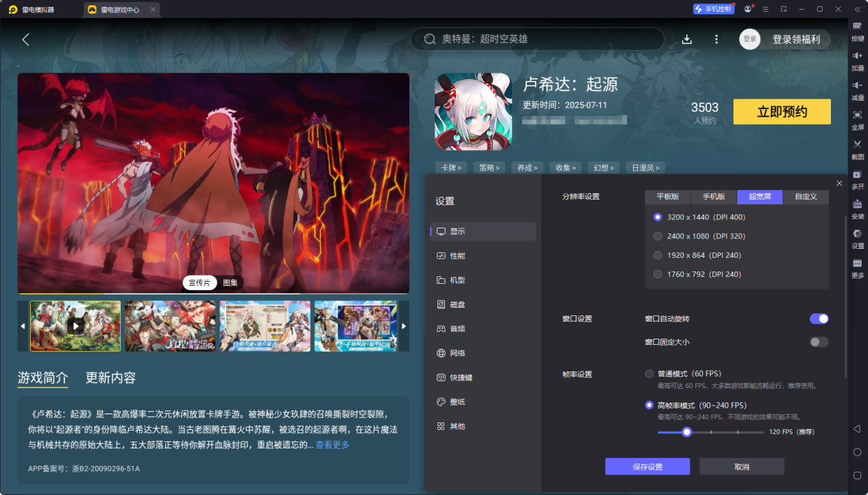Screen dimensions: 868x495
Task: Click the FPS slider handle
Action: tap(686, 432)
